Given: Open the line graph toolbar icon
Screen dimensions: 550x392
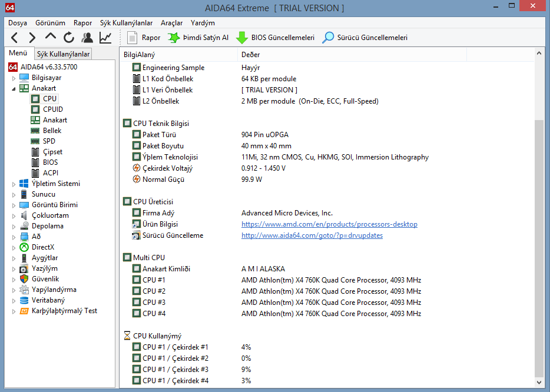Looking at the screenshot, I should click(105, 38).
